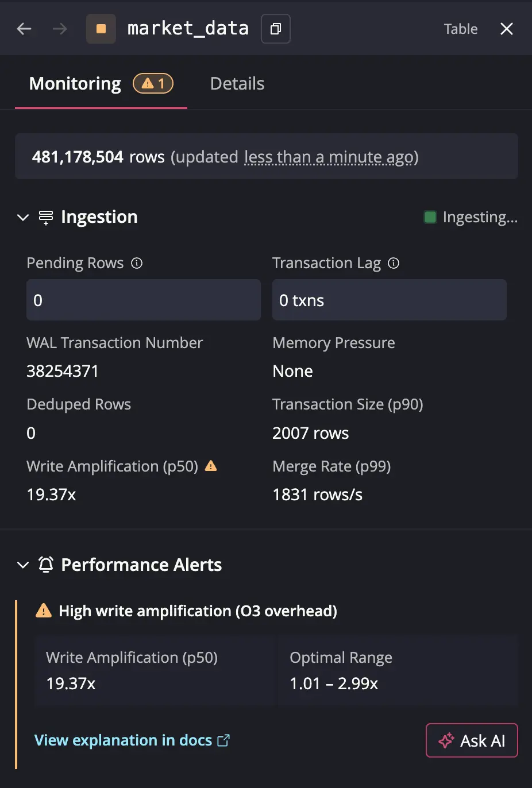532x788 pixels.
Task: Click the back arrow navigation icon
Action: [x=24, y=29]
